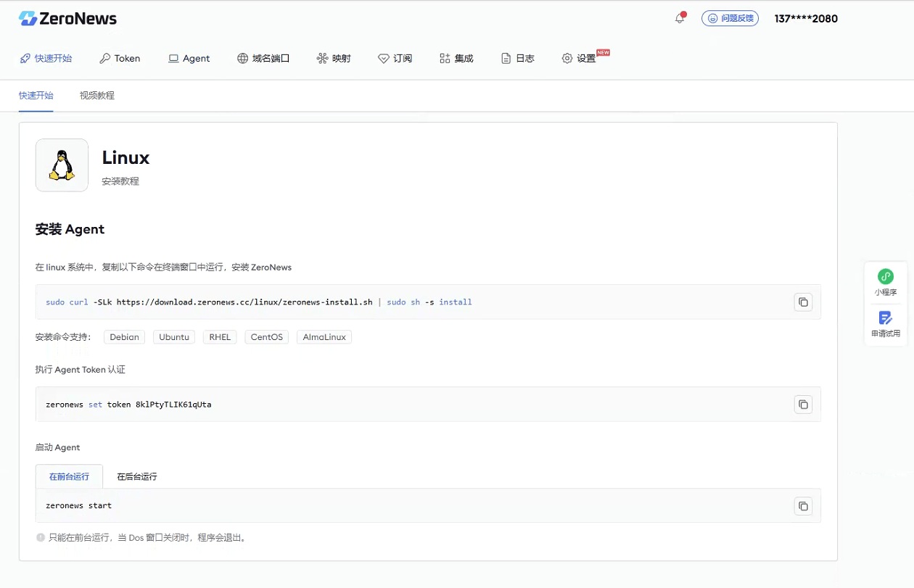Click the Linux penguin icon
Screen dimensions: 914x588
point(62,165)
